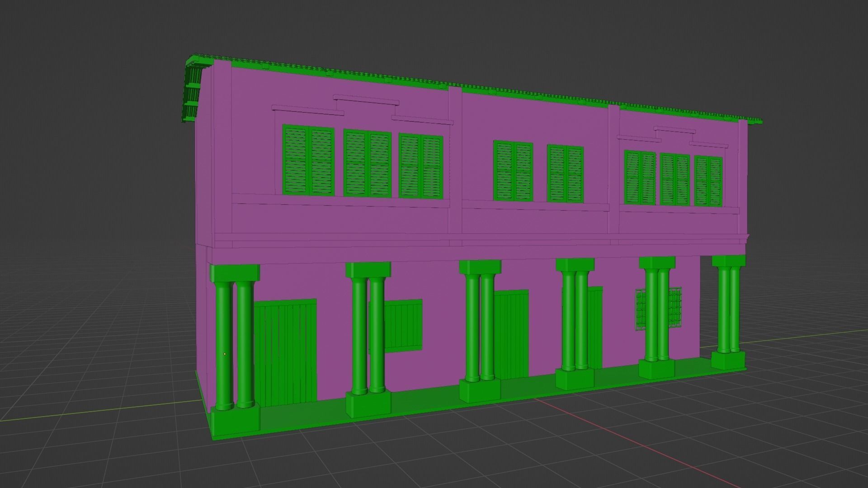Select the green door between third and fourth column pairs
868x488 pixels.
point(511,334)
